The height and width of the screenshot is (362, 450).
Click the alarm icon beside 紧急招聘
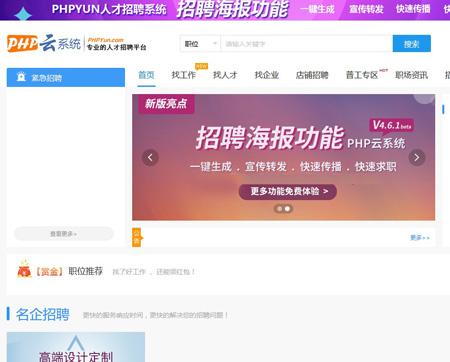(21, 77)
